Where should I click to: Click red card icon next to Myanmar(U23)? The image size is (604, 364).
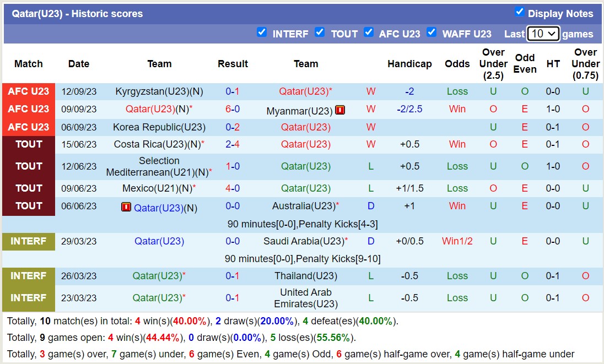[x=340, y=110]
